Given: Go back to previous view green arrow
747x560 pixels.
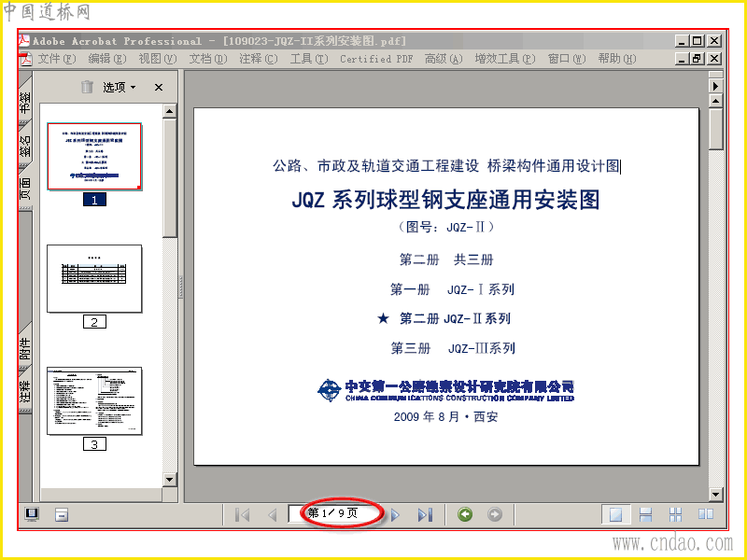Looking at the screenshot, I should pos(465,514).
